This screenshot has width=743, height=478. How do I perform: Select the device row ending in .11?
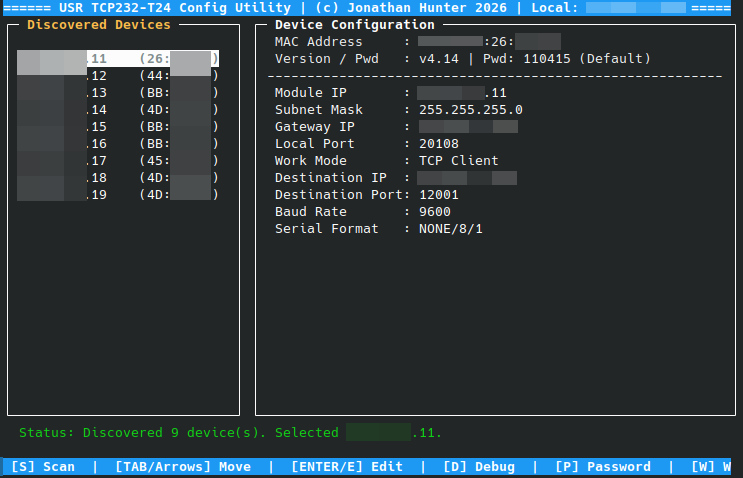[x=118, y=59]
